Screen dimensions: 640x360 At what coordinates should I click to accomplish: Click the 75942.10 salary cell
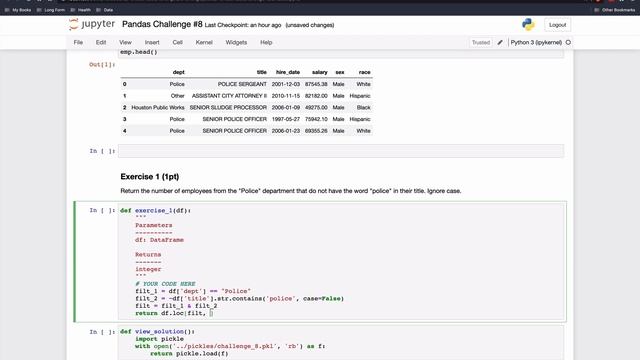316,119
